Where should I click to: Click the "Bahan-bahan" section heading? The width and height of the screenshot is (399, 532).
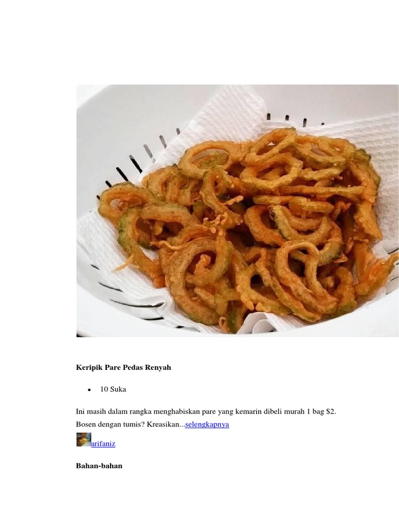click(99, 465)
